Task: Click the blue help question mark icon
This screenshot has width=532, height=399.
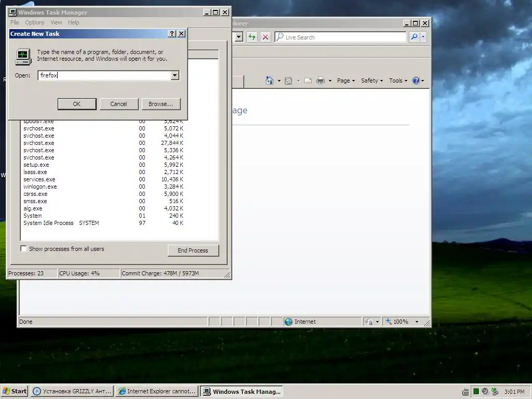Action: [x=416, y=81]
